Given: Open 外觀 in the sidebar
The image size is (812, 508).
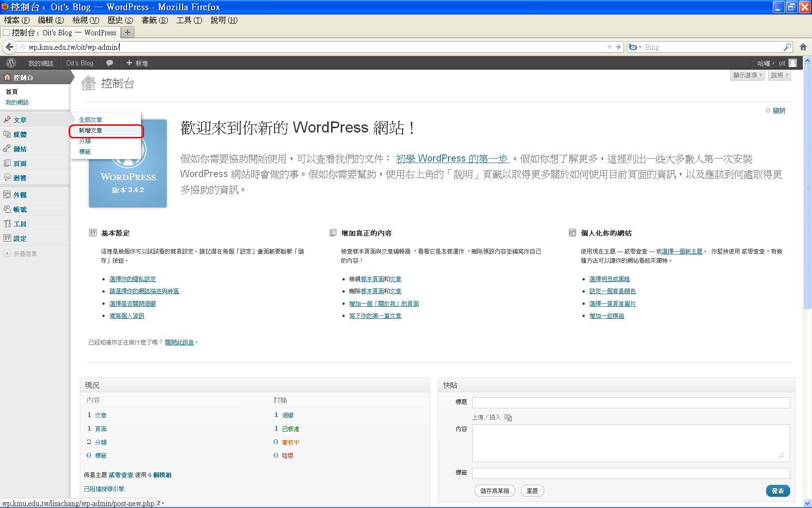Looking at the screenshot, I should pos(35,194).
